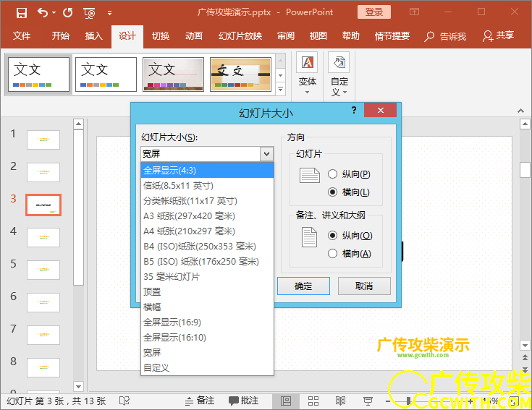Click the 确定 button
The height and width of the screenshot is (410, 532).
303,286
